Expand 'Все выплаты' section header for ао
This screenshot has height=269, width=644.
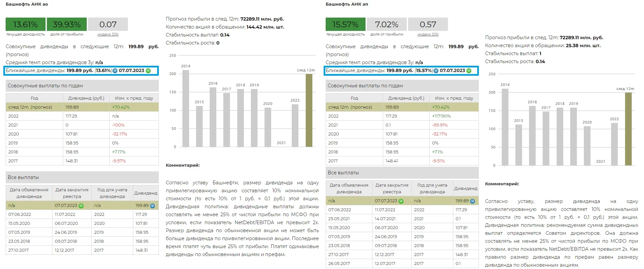click(82, 177)
